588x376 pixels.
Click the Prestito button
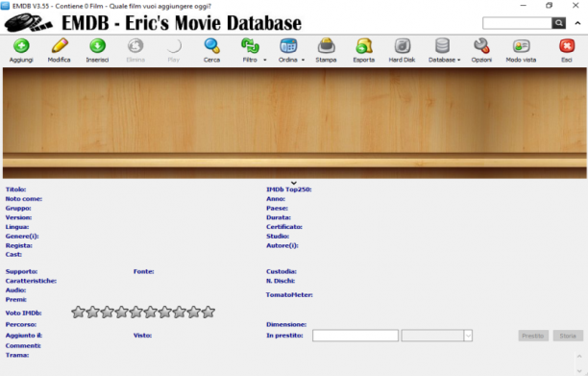pos(533,336)
